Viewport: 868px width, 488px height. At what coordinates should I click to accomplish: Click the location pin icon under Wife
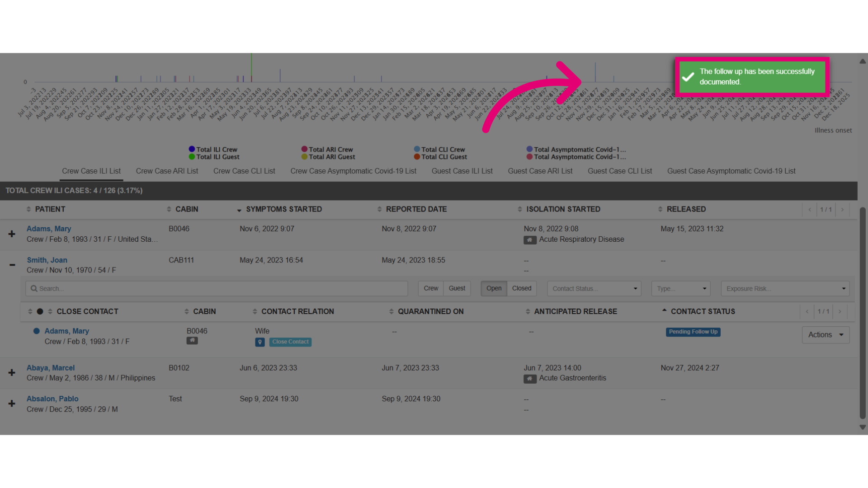click(260, 343)
